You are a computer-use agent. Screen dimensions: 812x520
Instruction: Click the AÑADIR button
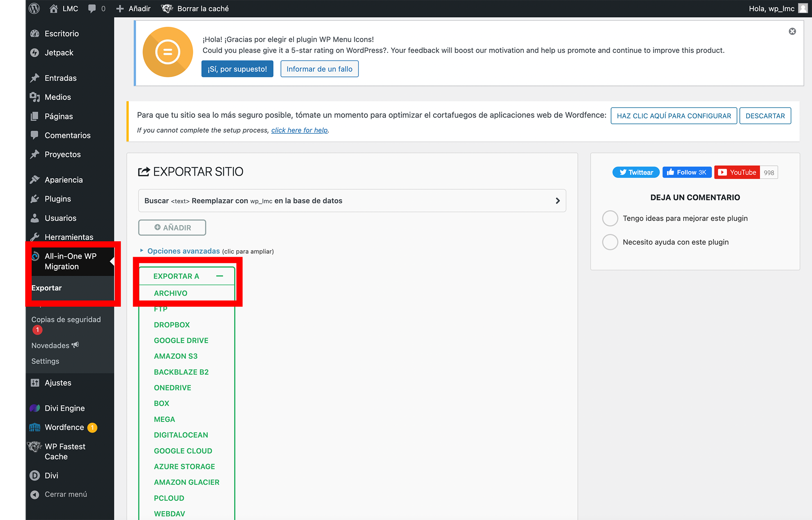pos(172,228)
